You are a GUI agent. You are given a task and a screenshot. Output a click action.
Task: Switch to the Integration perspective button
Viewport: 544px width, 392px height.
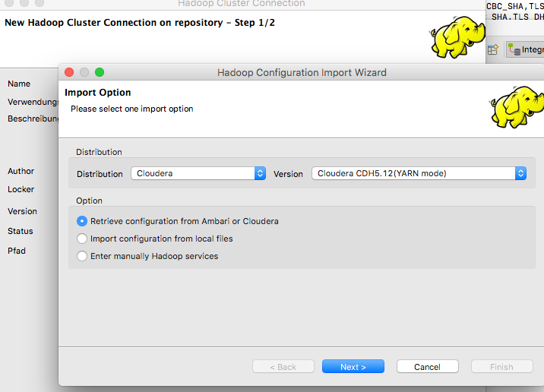526,50
